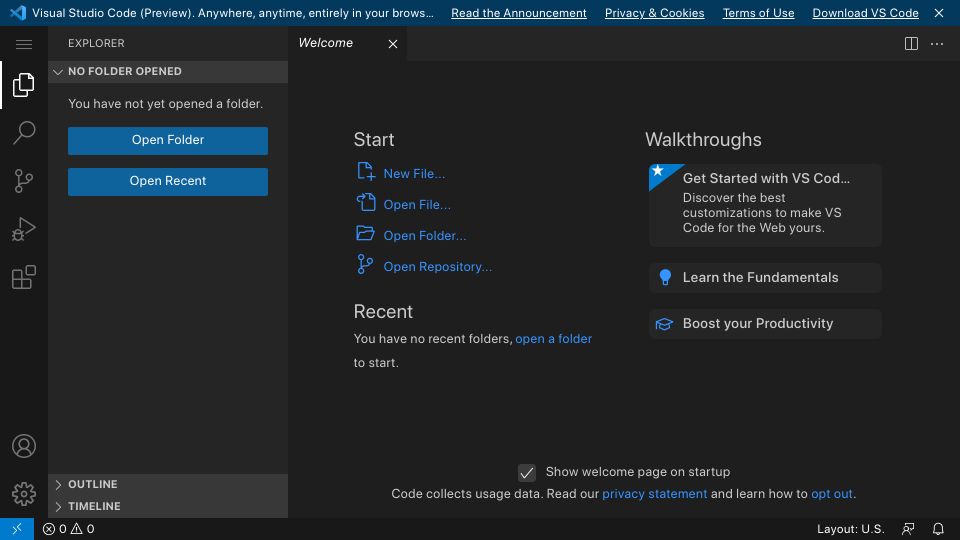This screenshot has height=540, width=960.
Task: Click the EXPLORER panel title
Action: click(96, 43)
